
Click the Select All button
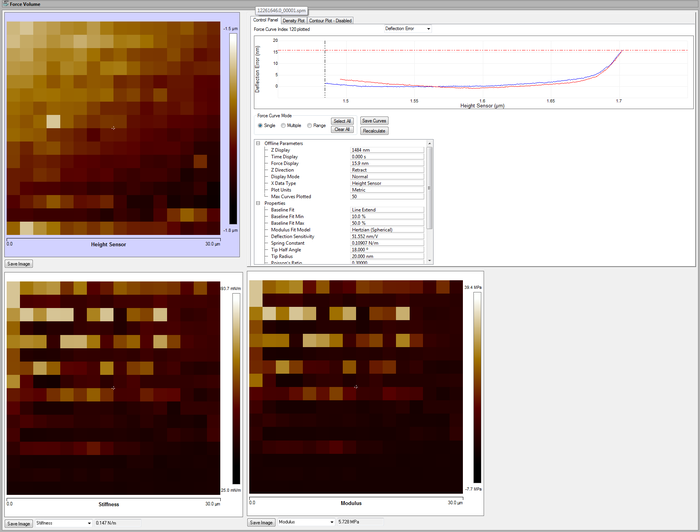coord(342,121)
